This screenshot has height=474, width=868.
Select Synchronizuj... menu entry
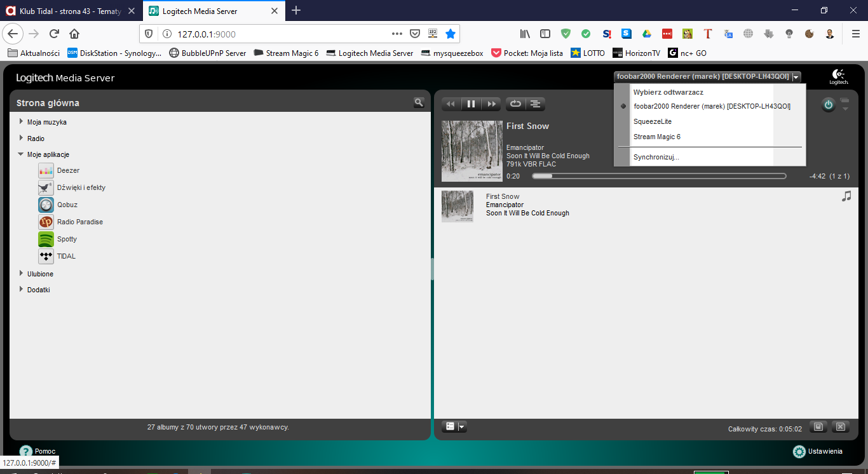click(x=656, y=157)
